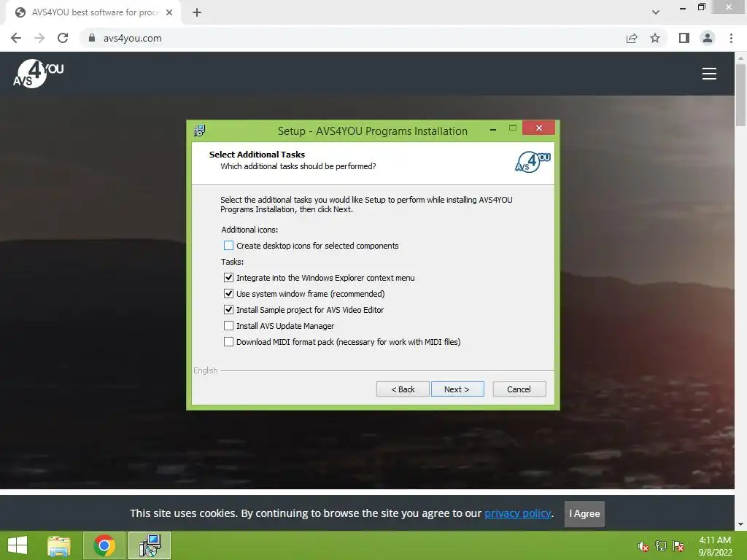Click the Next button in Setup
The width and height of the screenshot is (747, 560).
tap(457, 389)
